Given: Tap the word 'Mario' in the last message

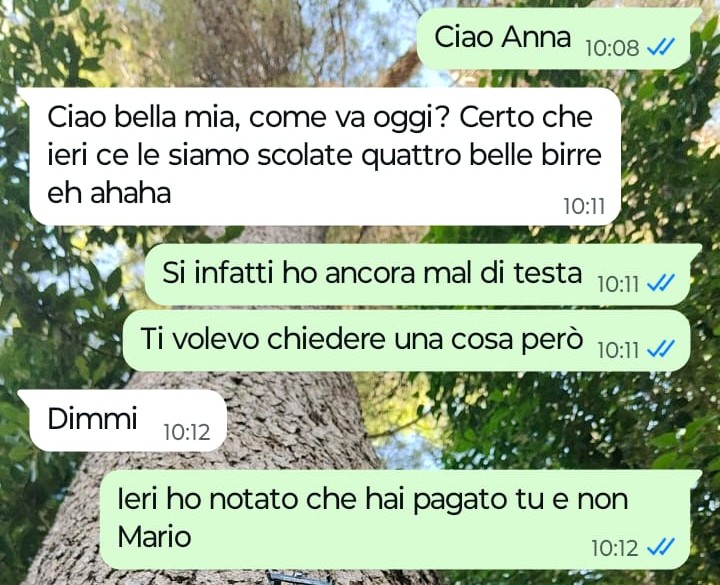Looking at the screenshot, I should coord(154,537).
